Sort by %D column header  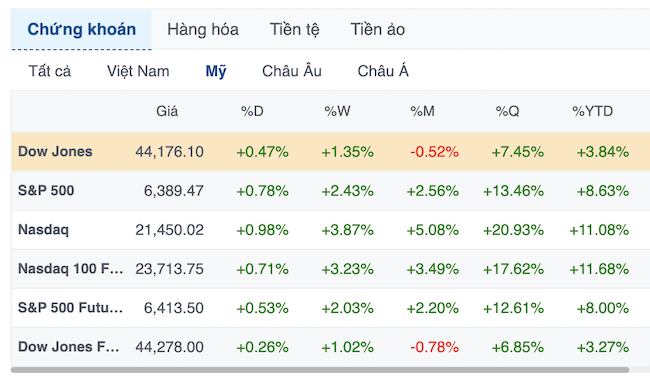click(x=252, y=111)
